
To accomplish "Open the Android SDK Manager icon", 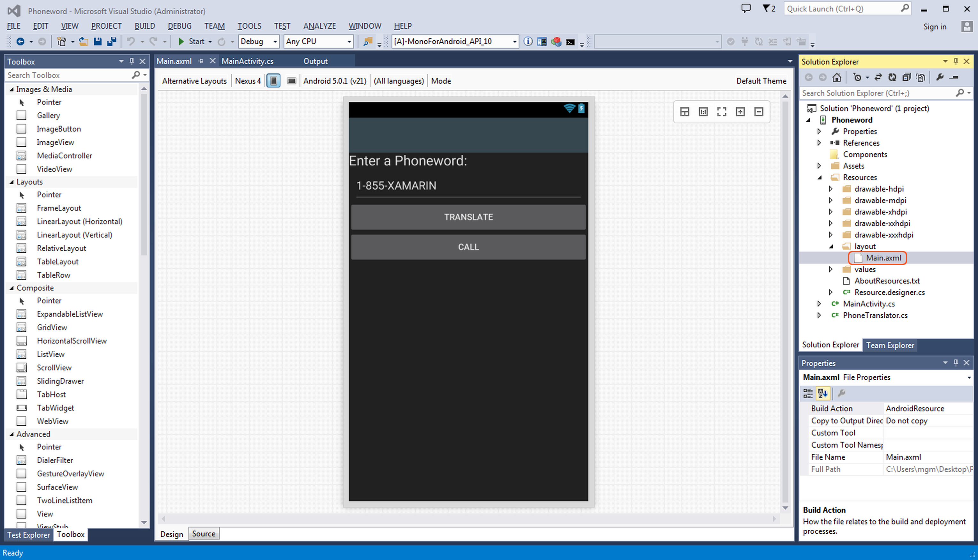I will click(x=556, y=42).
